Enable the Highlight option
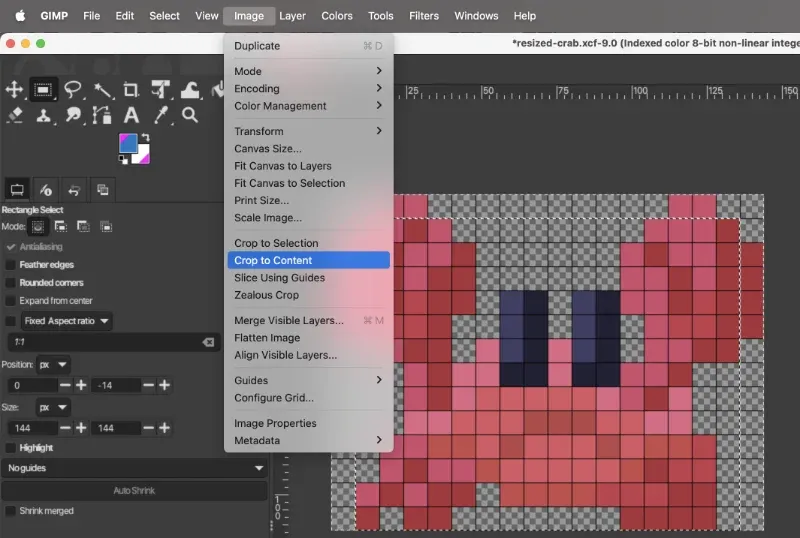Image resolution: width=800 pixels, height=538 pixels. (x=10, y=448)
